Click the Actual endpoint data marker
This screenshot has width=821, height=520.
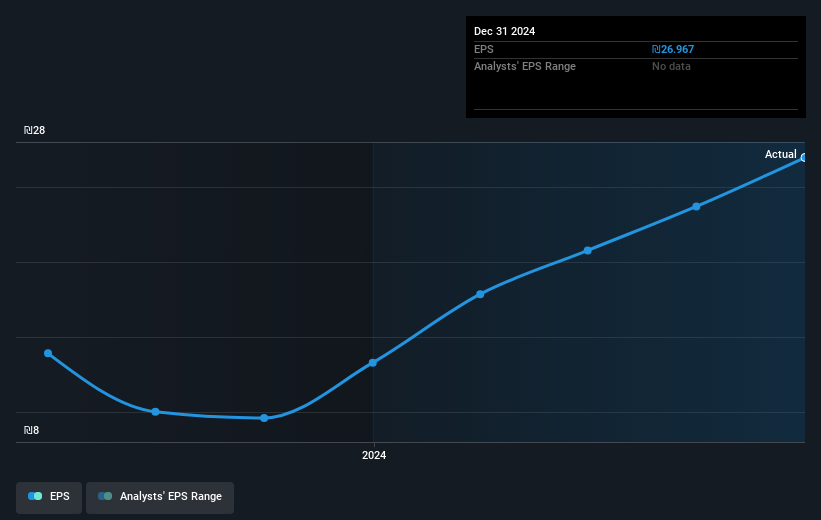click(804, 158)
